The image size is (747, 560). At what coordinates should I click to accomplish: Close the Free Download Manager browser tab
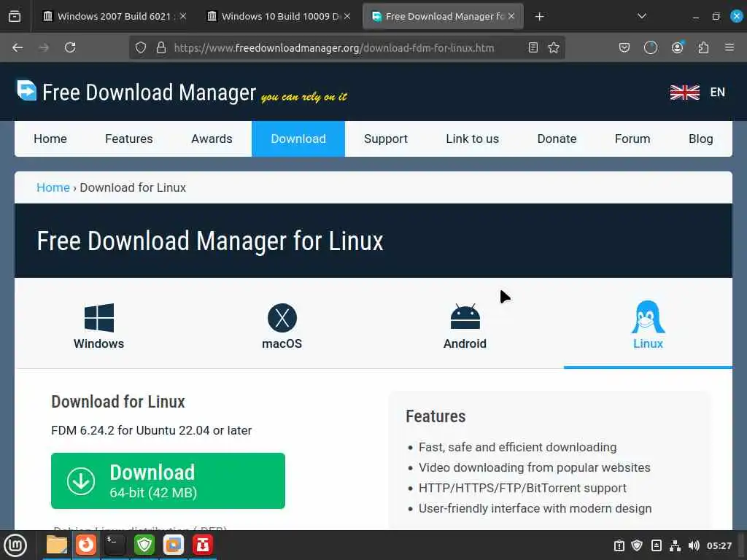(511, 16)
